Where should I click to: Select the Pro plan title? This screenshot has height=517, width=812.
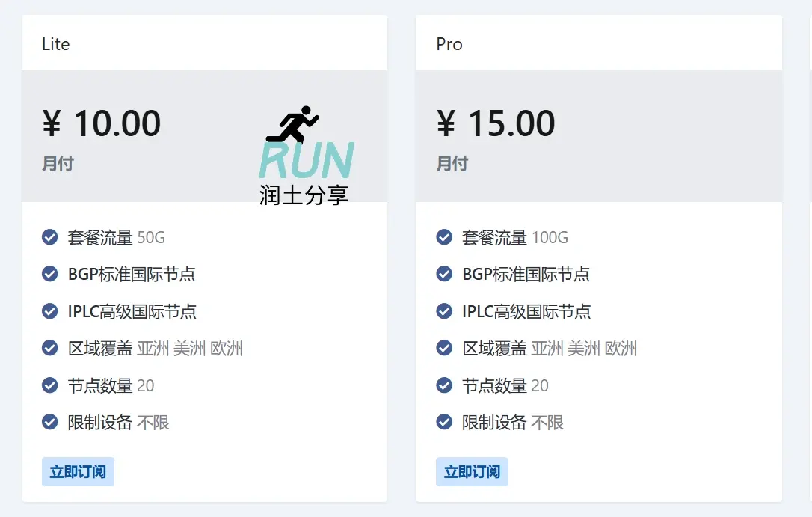click(449, 44)
